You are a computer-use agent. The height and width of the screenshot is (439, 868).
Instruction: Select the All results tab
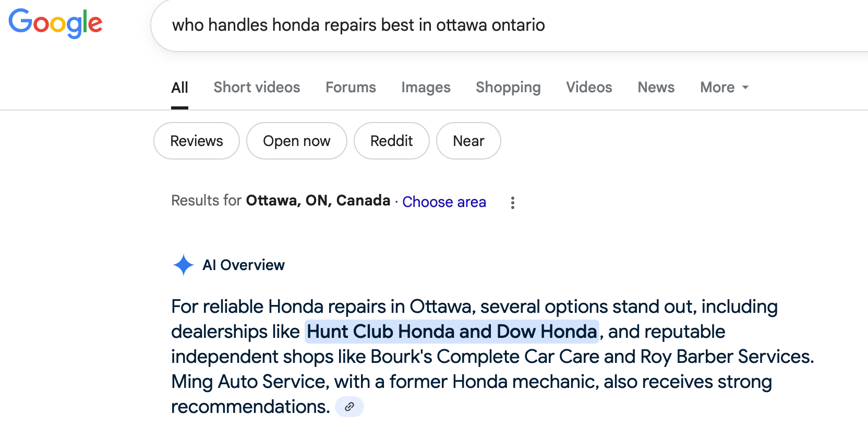coord(179,88)
